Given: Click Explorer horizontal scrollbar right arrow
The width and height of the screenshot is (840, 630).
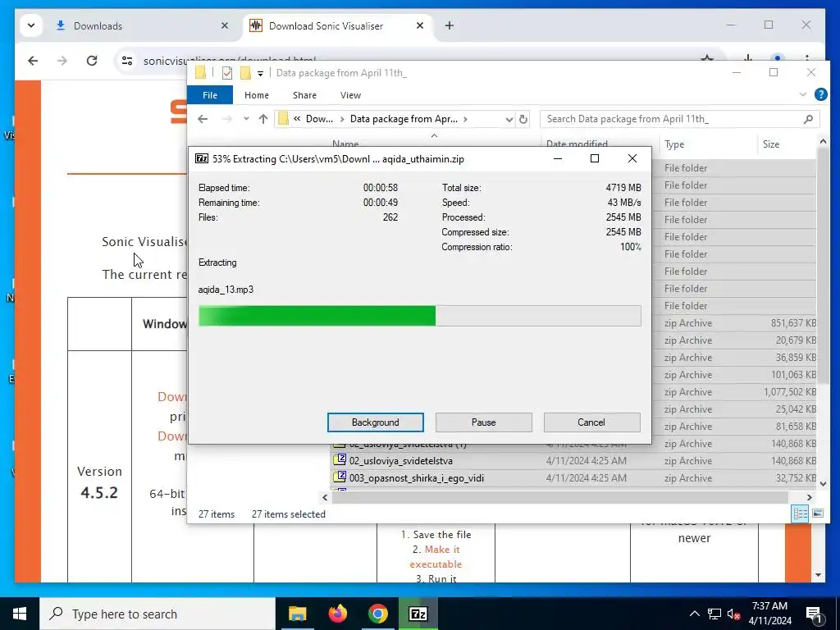Looking at the screenshot, I should [x=809, y=498].
